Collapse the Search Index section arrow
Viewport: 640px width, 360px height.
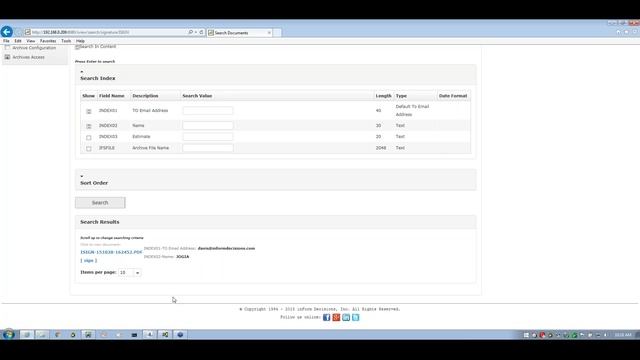pyautogui.click(x=82, y=71)
